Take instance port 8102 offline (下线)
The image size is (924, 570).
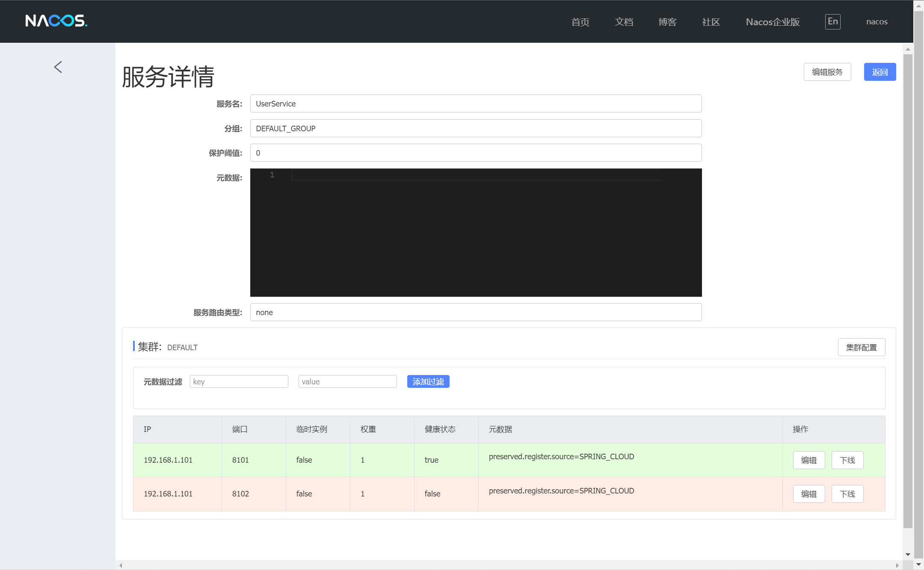[847, 494]
